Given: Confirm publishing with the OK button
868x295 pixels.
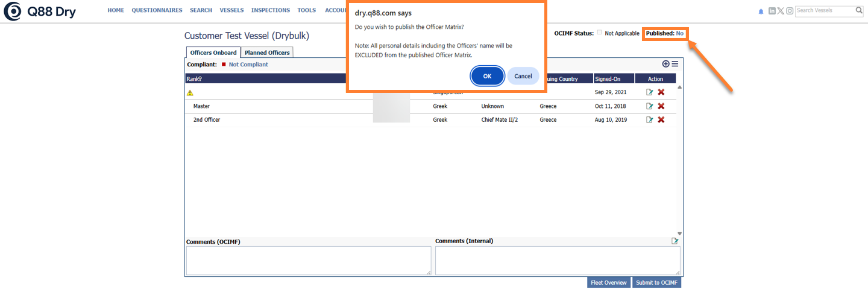Looking at the screenshot, I should tap(487, 76).
